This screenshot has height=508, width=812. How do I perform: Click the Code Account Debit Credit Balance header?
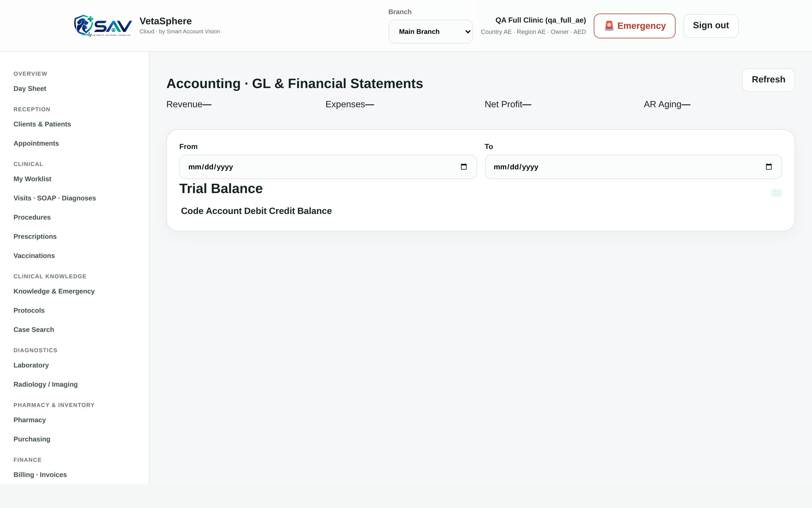[x=256, y=211]
